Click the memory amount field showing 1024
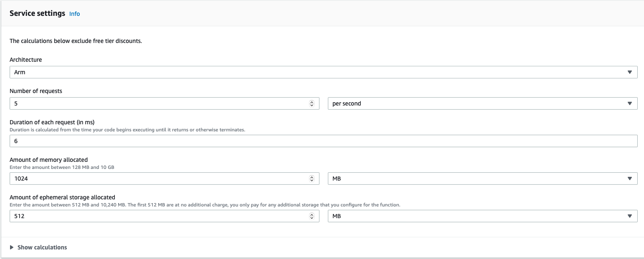 pos(159,178)
